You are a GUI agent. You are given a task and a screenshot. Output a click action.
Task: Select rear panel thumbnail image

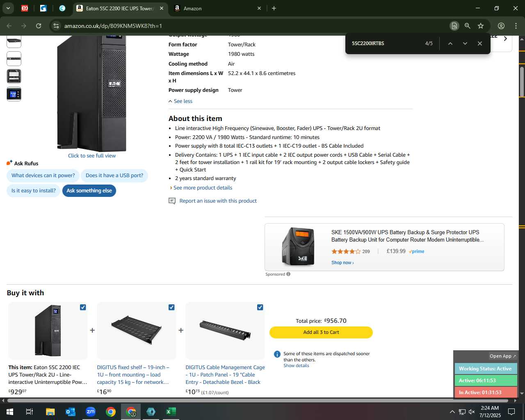point(14,59)
